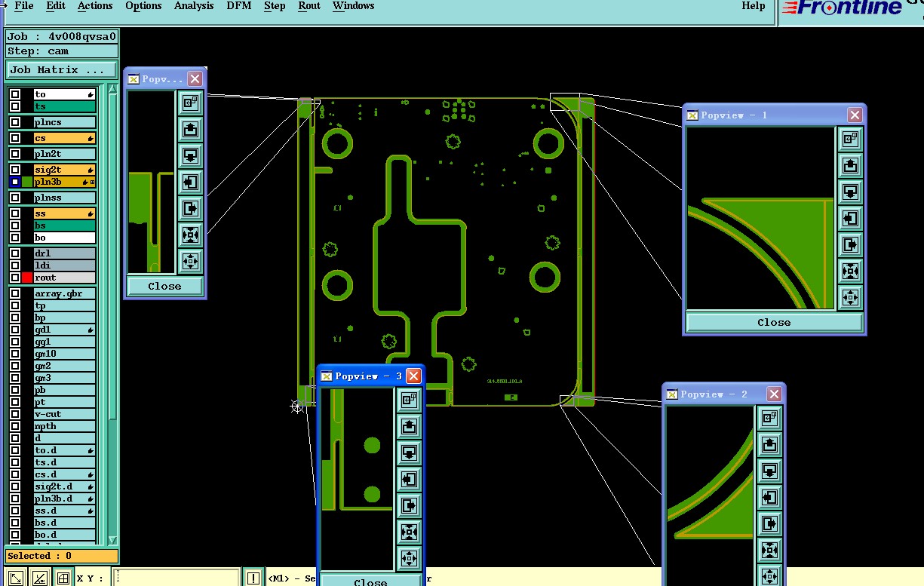Click layer list scrollbar down arrow

coord(112,540)
